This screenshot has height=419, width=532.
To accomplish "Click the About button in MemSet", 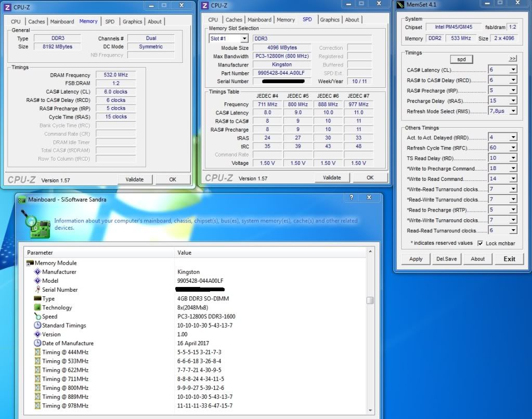I will point(478,259).
